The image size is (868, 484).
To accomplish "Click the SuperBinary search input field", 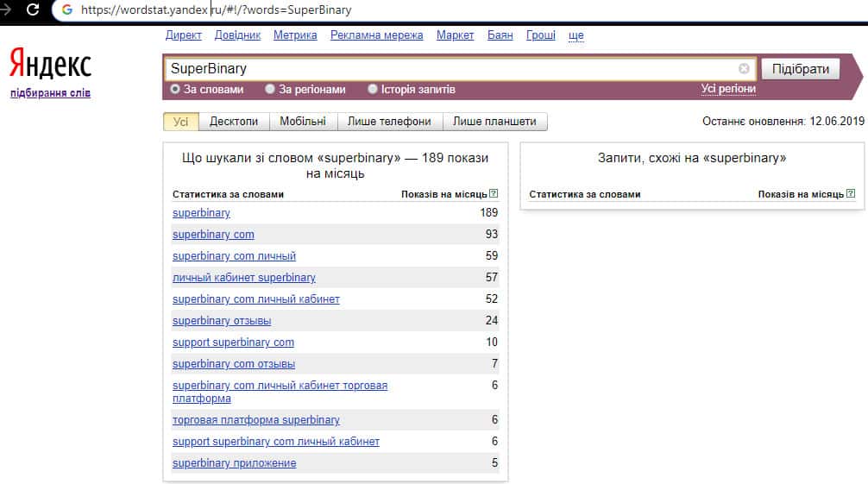I will (449, 69).
